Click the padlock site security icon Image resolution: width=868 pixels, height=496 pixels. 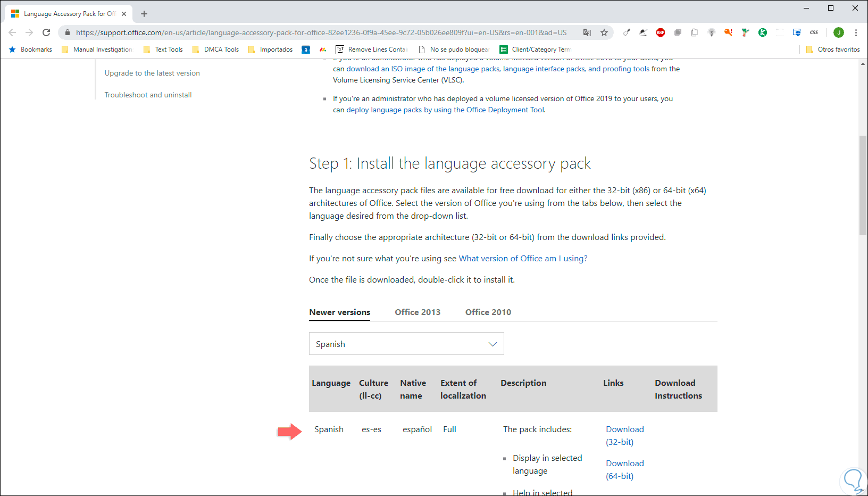coord(68,32)
